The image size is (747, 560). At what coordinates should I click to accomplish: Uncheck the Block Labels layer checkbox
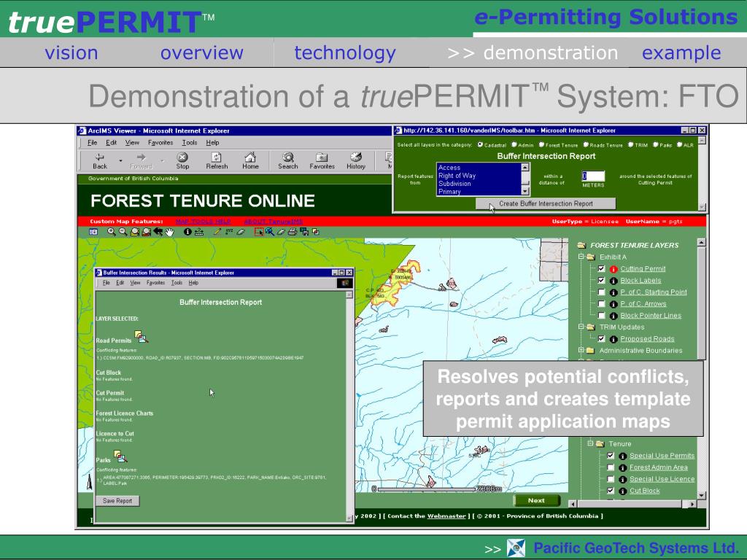click(x=601, y=281)
